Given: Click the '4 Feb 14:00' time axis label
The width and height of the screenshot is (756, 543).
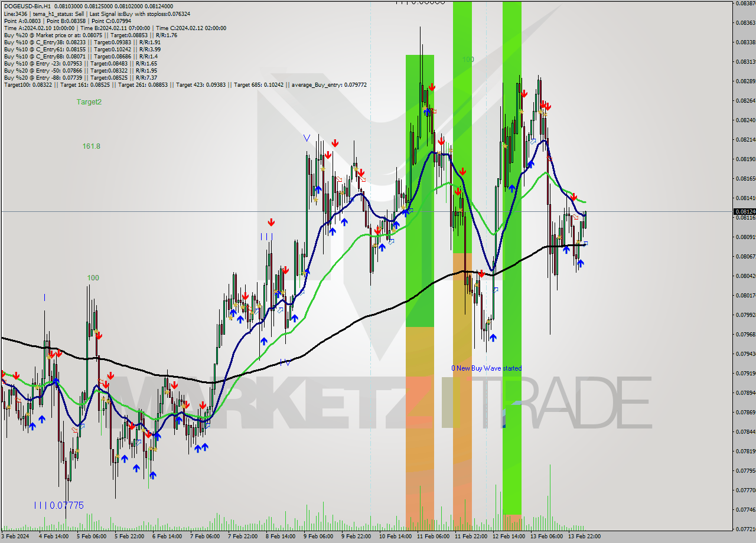Looking at the screenshot, I should click(x=53, y=537).
